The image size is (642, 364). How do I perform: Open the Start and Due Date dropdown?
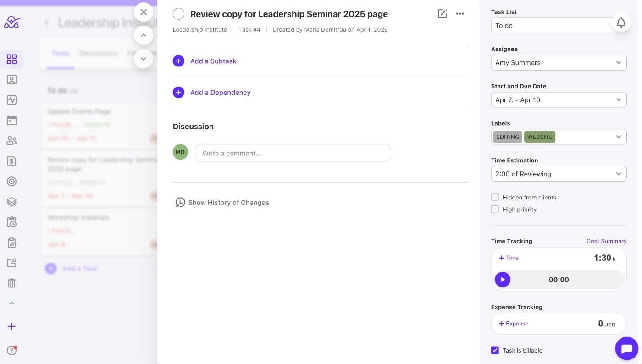(559, 100)
